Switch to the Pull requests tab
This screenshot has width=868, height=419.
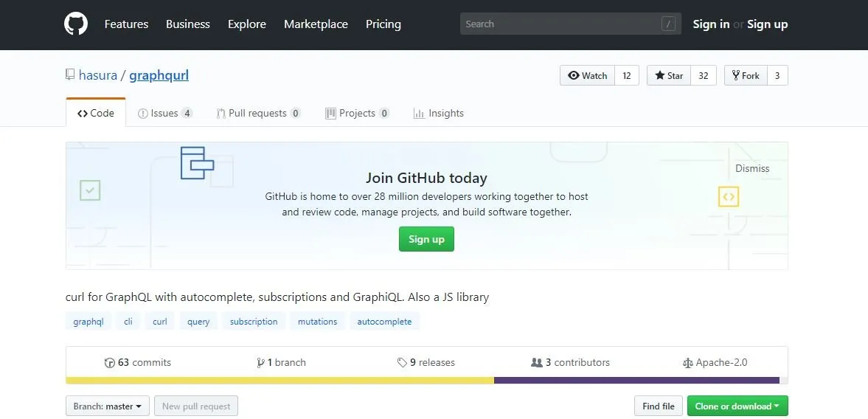[258, 113]
